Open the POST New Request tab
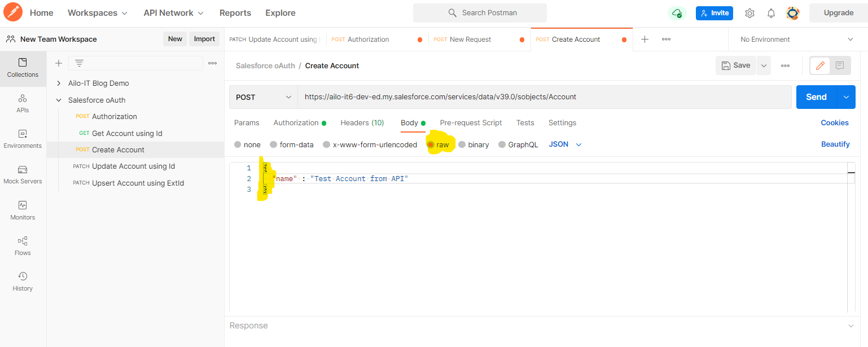The width and height of the screenshot is (868, 347). pyautogui.click(x=480, y=39)
